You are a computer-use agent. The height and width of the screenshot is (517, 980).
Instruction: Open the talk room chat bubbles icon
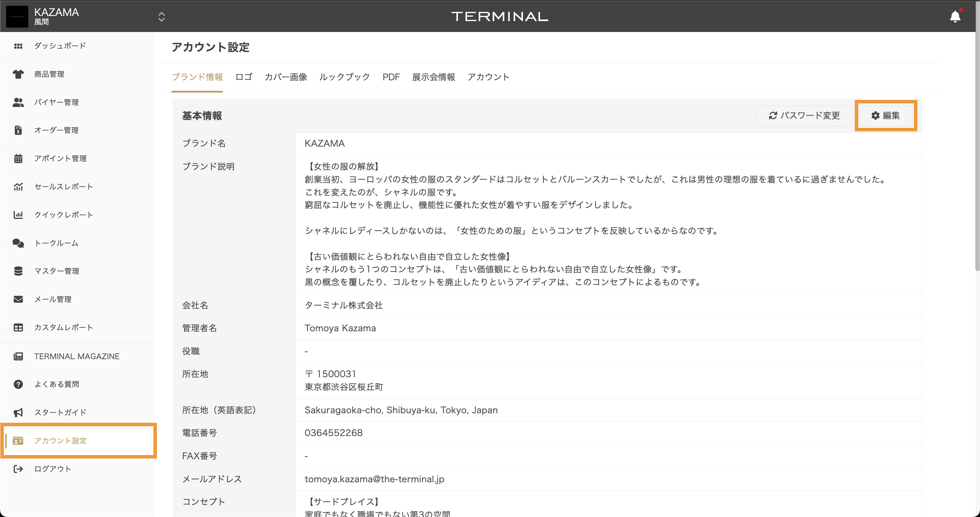coord(18,243)
